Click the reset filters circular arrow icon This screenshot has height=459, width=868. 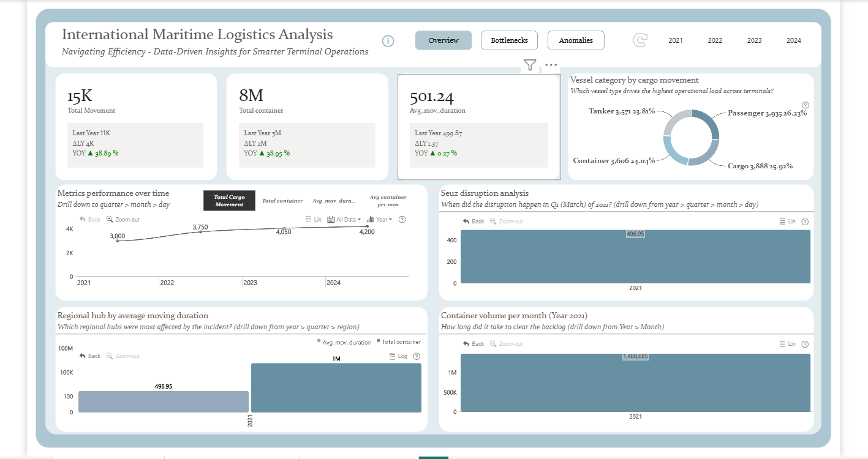640,40
